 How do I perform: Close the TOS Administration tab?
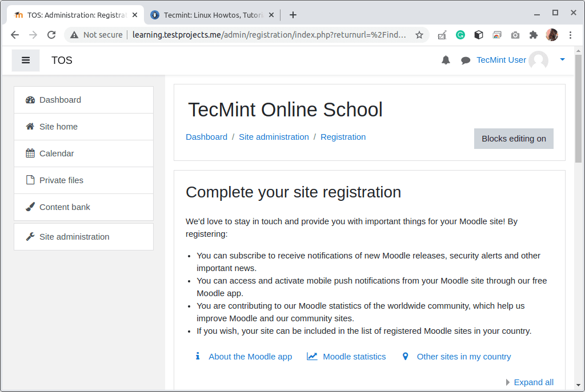click(135, 15)
